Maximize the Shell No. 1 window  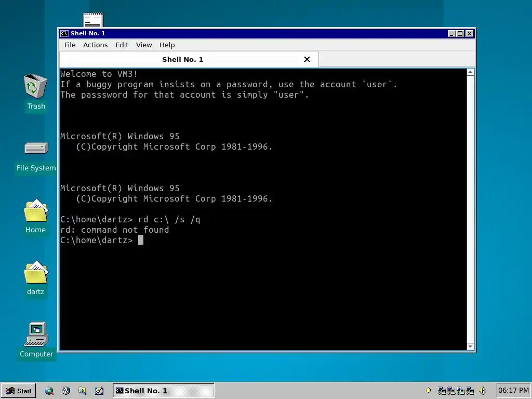tap(460, 33)
